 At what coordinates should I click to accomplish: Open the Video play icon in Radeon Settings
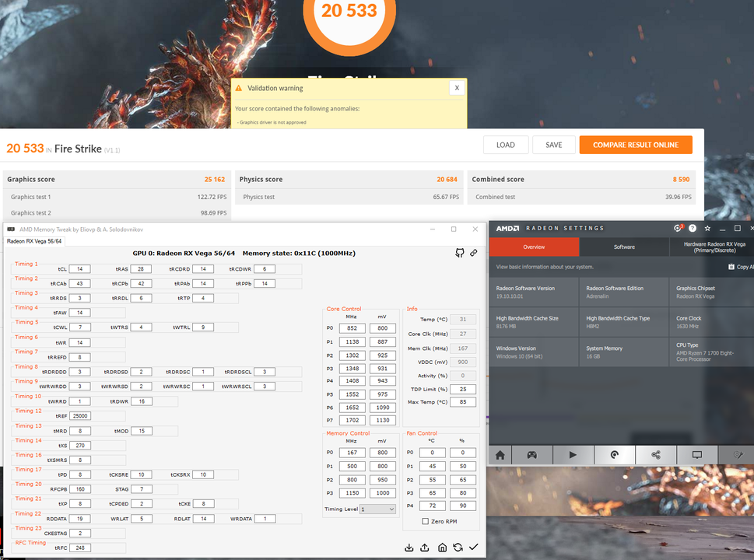click(x=573, y=455)
